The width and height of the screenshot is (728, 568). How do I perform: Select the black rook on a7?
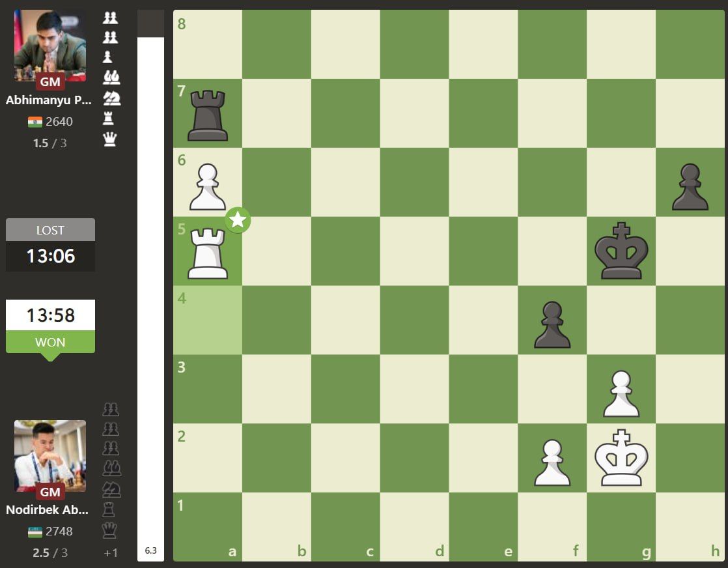pos(208,115)
